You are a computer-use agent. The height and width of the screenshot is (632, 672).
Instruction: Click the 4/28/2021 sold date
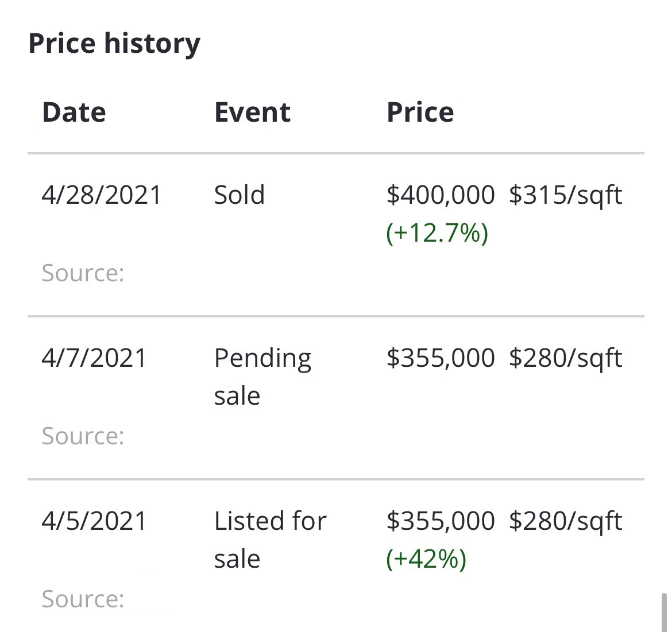tap(101, 195)
